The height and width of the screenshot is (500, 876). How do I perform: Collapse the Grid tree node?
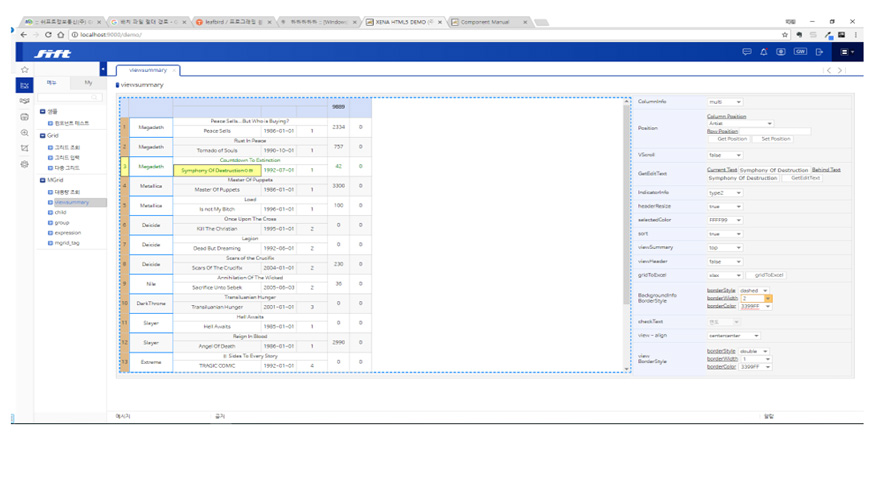tap(43, 135)
